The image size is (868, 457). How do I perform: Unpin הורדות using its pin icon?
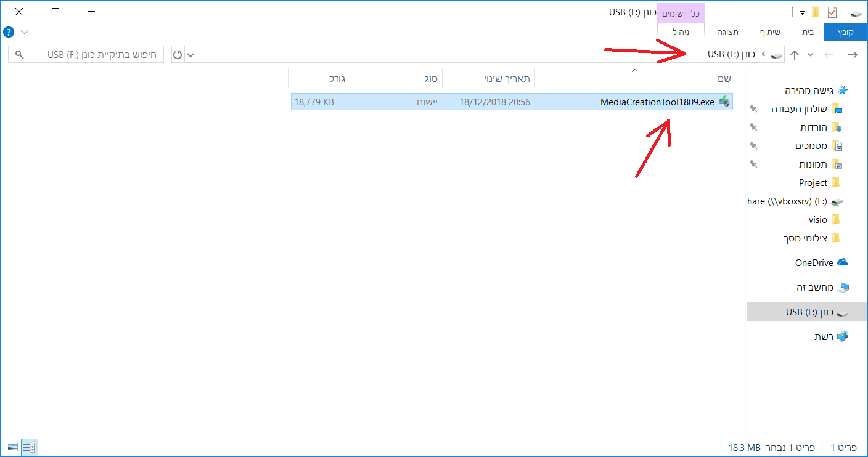tap(753, 127)
